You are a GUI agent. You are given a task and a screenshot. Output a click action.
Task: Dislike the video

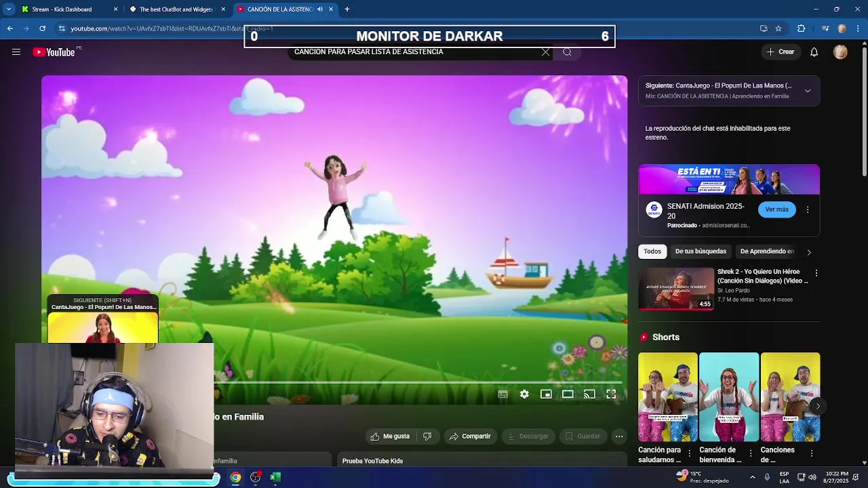427,436
